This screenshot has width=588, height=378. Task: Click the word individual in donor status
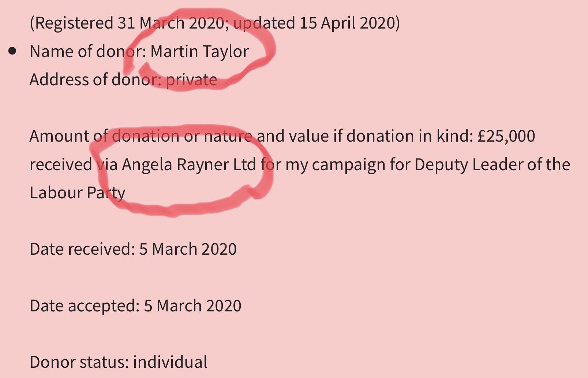click(x=170, y=362)
